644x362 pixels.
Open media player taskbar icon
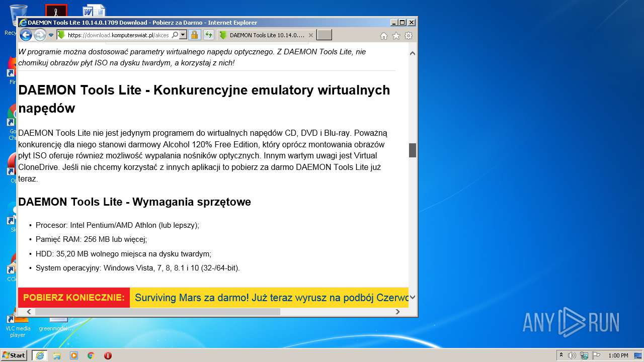tap(74, 355)
